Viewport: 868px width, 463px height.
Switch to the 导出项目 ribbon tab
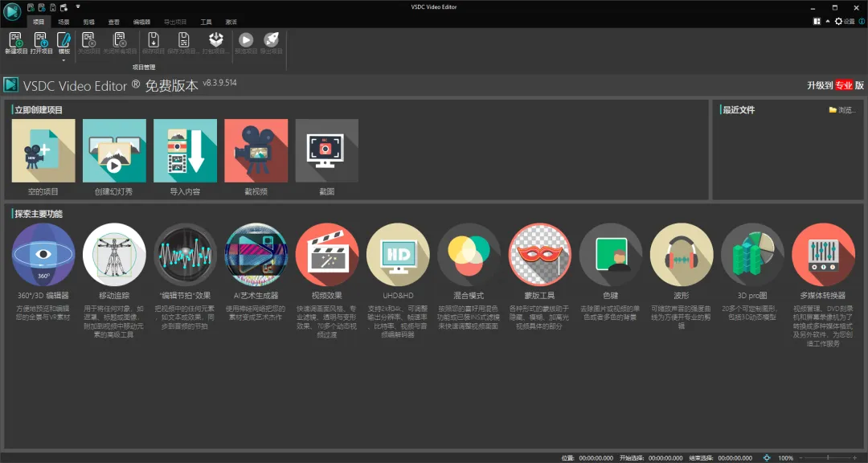coord(175,23)
